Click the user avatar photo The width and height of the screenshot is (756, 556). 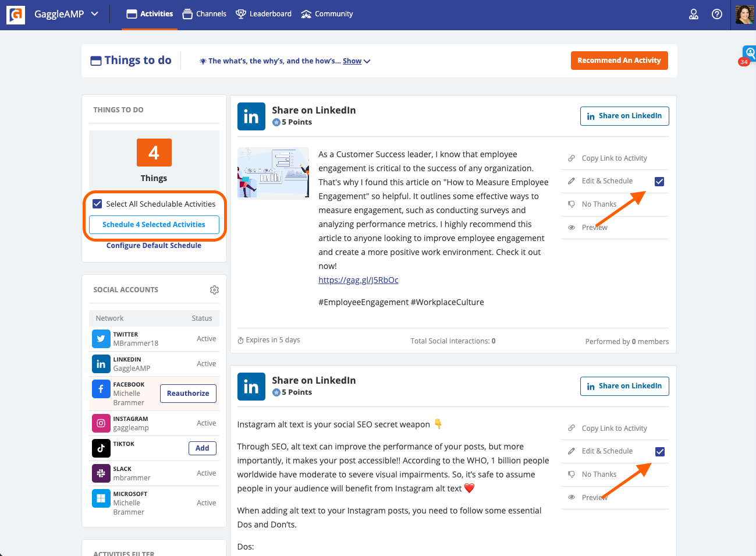744,15
